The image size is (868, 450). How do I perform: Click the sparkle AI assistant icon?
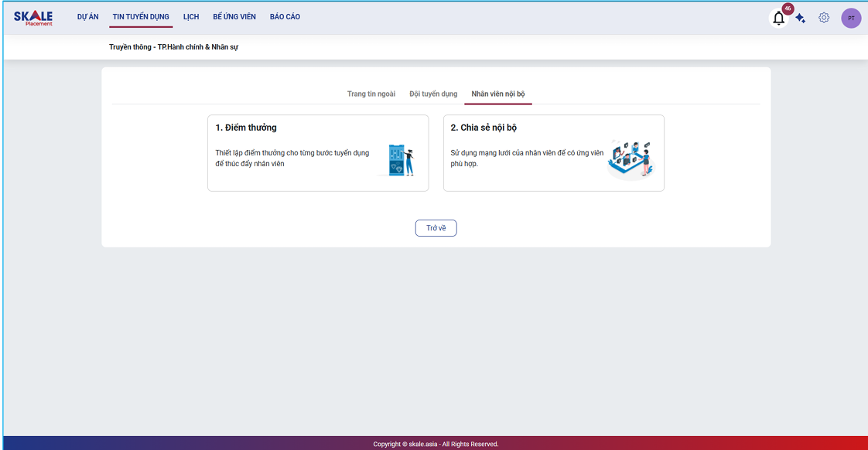click(801, 19)
